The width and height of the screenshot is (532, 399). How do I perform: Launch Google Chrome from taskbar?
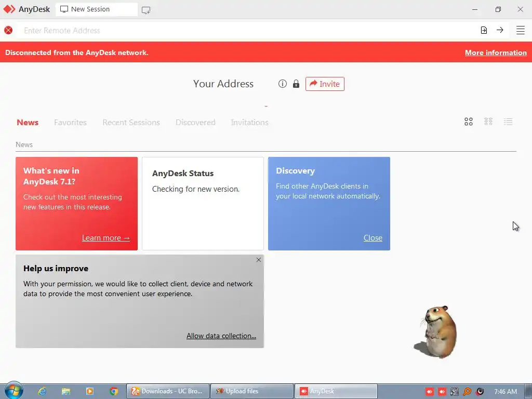tap(114, 391)
